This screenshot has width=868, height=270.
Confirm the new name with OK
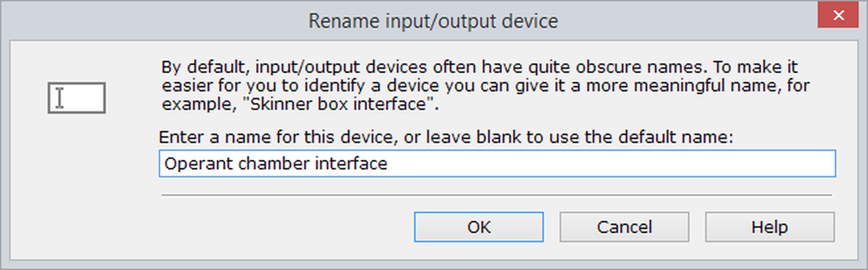(x=479, y=227)
